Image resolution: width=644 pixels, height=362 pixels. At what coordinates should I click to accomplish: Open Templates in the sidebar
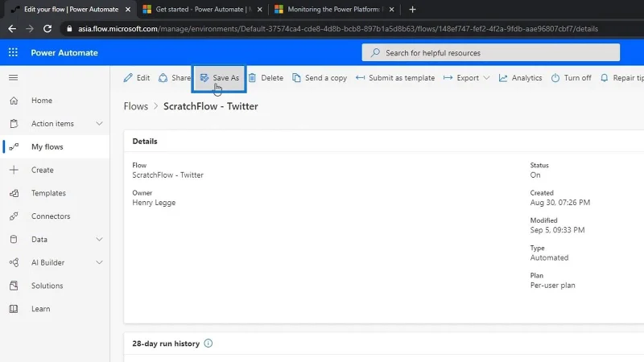coord(55,193)
